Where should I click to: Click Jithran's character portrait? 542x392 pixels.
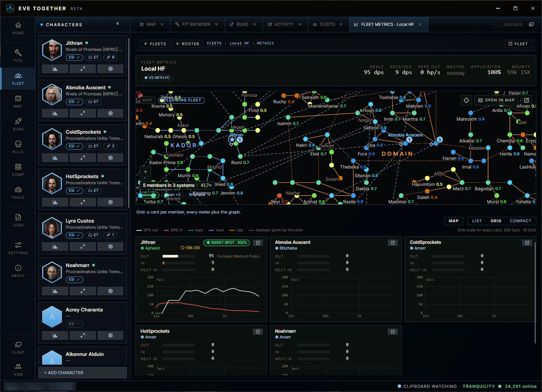[52, 50]
